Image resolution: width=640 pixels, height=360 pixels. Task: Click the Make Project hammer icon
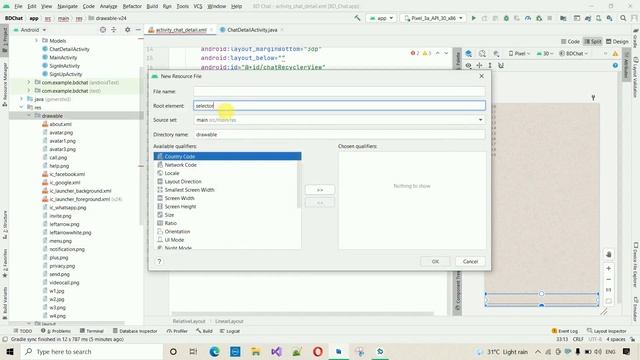(357, 18)
